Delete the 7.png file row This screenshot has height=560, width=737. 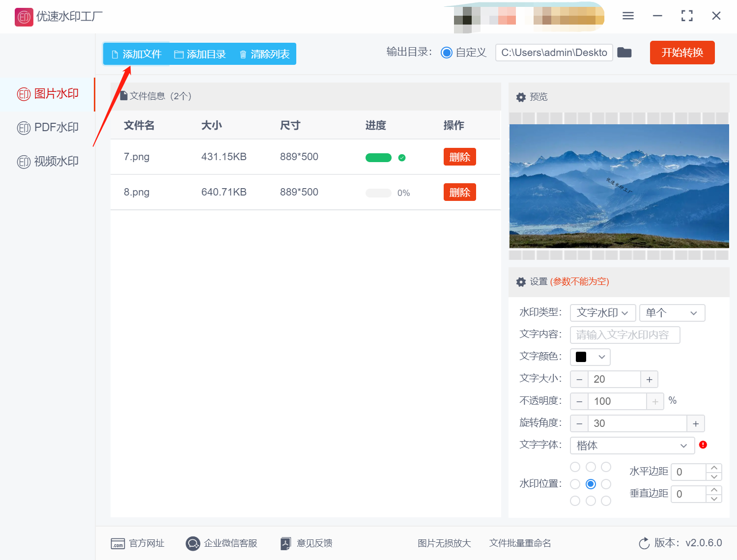point(460,157)
